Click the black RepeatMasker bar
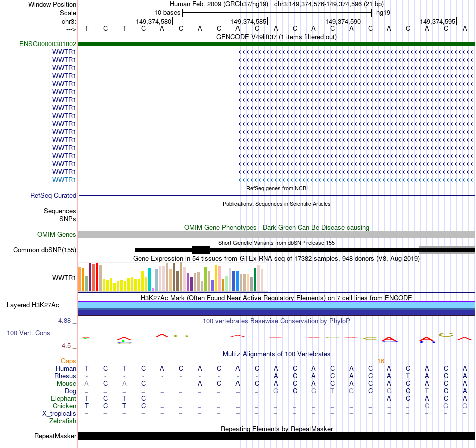 (x=277, y=436)
